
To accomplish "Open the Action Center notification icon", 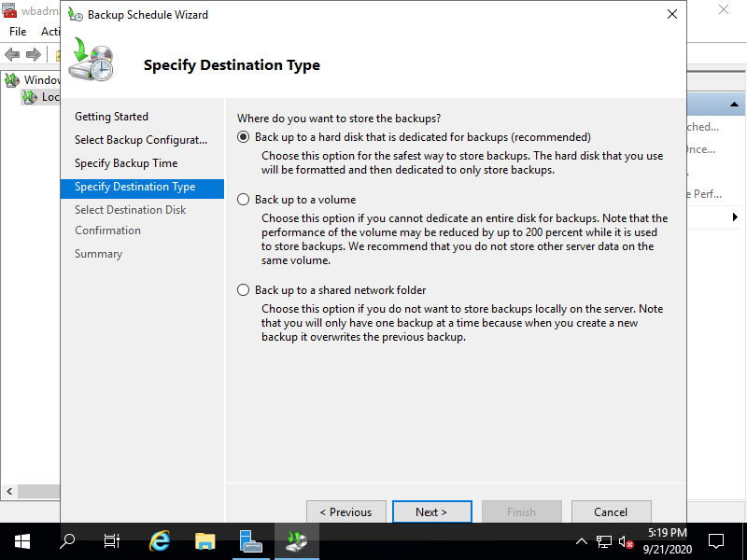I will point(716,540).
